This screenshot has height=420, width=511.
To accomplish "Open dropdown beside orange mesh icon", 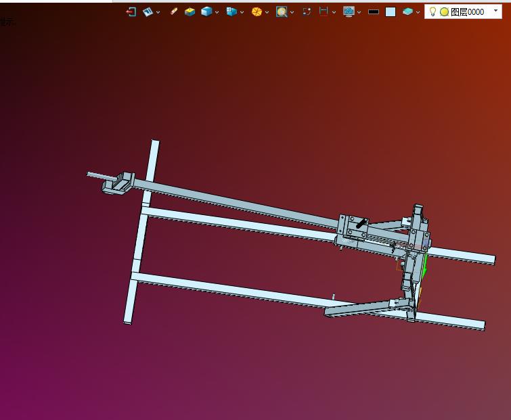I will pos(267,12).
